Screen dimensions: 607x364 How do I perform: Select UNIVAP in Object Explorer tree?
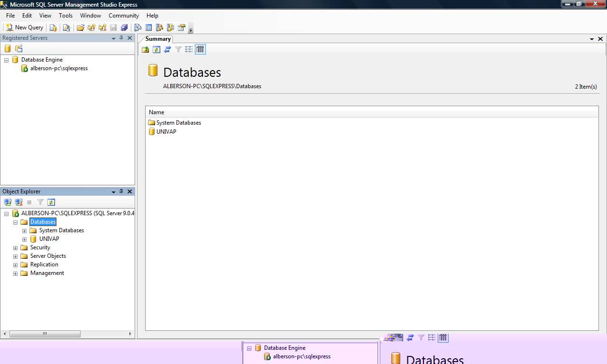49,239
